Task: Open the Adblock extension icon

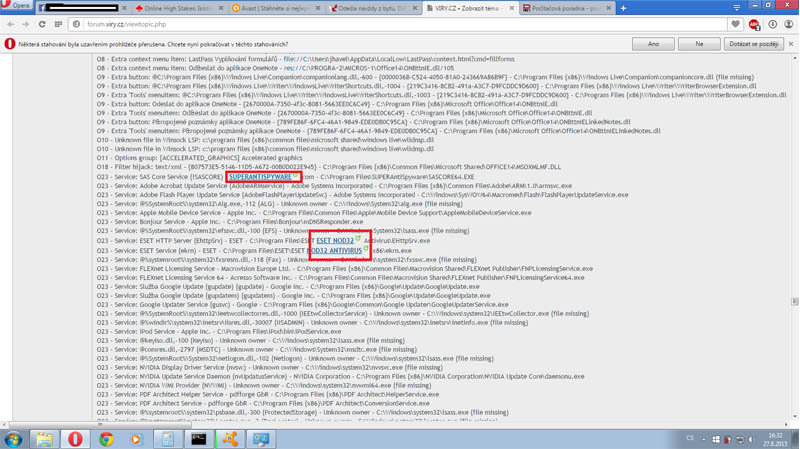Action: click(x=754, y=24)
